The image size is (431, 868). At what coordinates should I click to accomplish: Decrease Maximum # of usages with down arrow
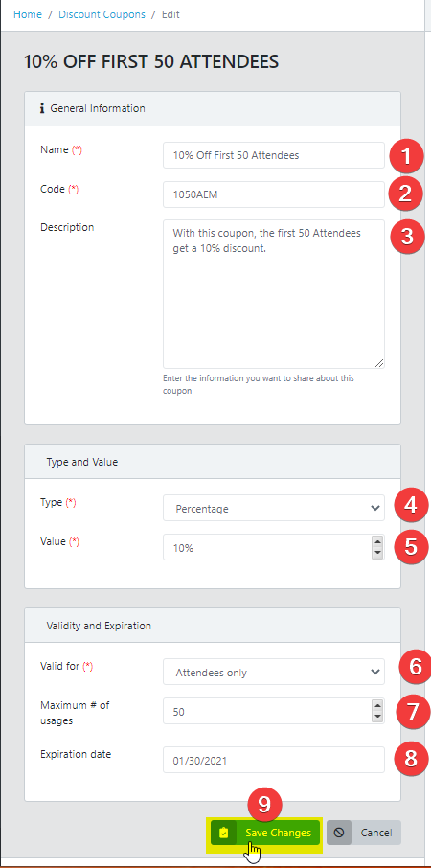378,716
